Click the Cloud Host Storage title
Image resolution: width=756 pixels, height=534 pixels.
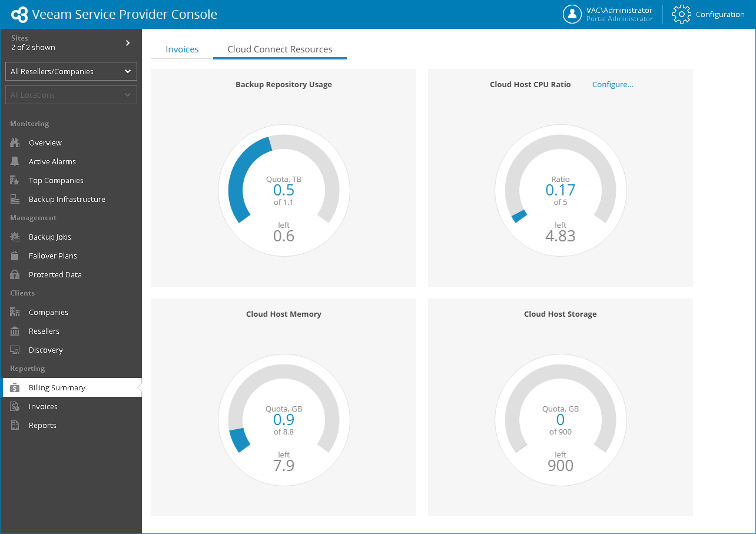pyautogui.click(x=561, y=314)
